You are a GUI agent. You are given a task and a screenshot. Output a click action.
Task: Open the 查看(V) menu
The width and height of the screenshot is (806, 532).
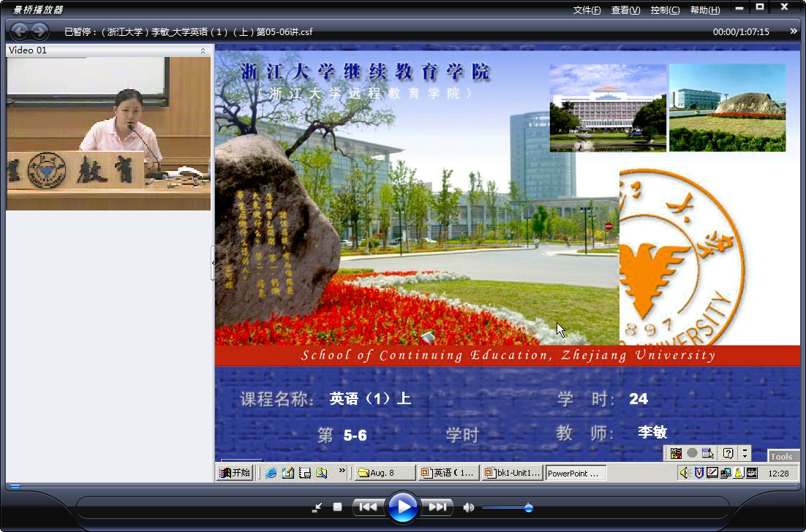point(625,10)
